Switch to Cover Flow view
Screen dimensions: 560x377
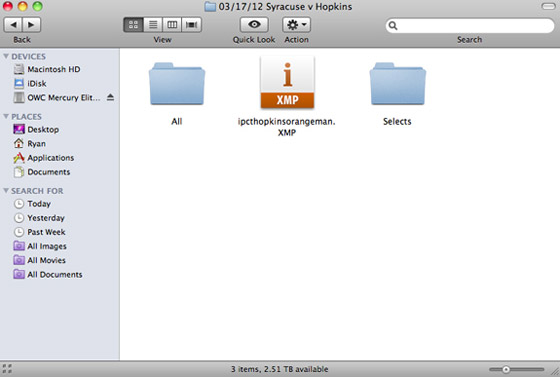point(192,25)
